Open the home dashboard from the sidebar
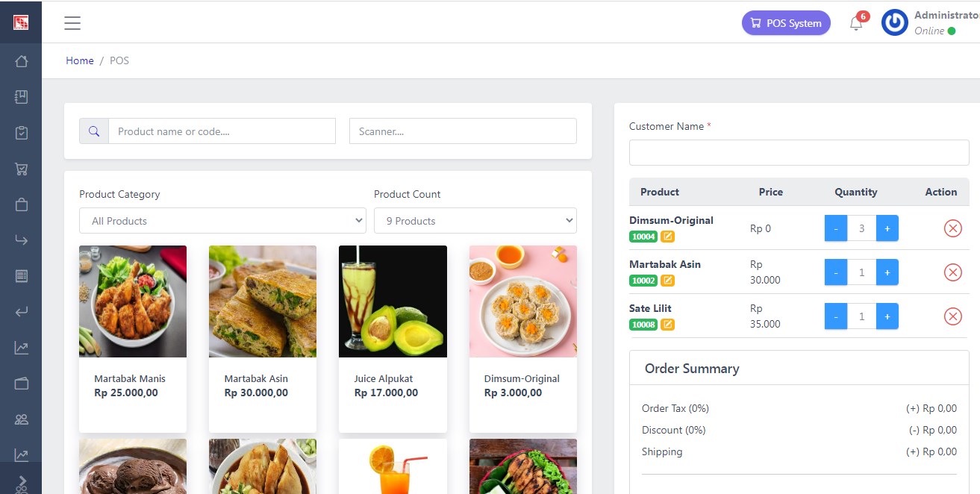 pyautogui.click(x=21, y=61)
